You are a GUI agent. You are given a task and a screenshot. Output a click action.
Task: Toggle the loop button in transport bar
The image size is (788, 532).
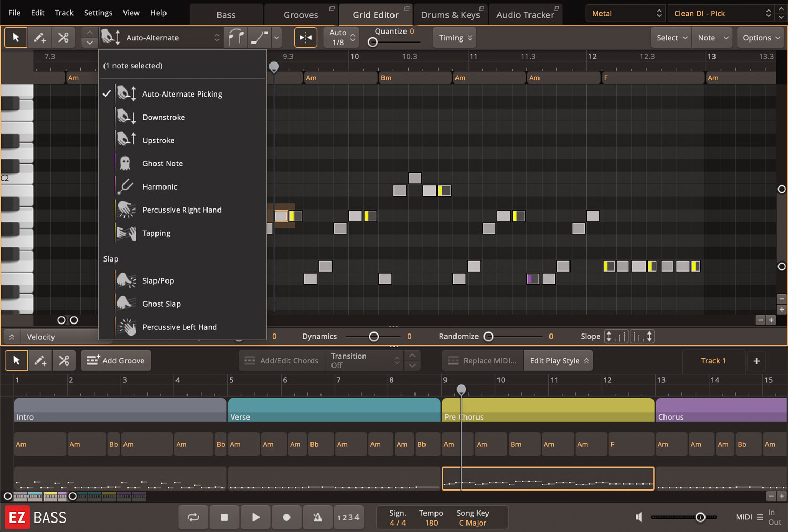[x=193, y=517]
